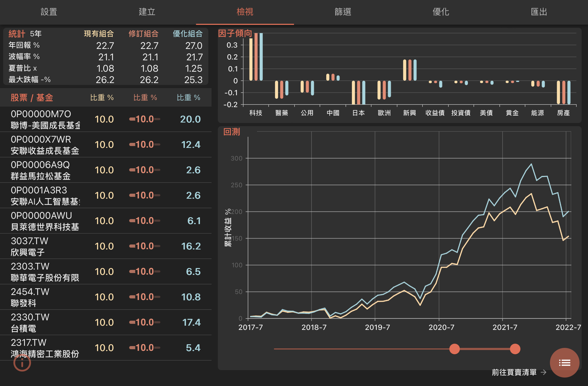Click the 修訂組合 column header
588x386 pixels.
tap(143, 34)
